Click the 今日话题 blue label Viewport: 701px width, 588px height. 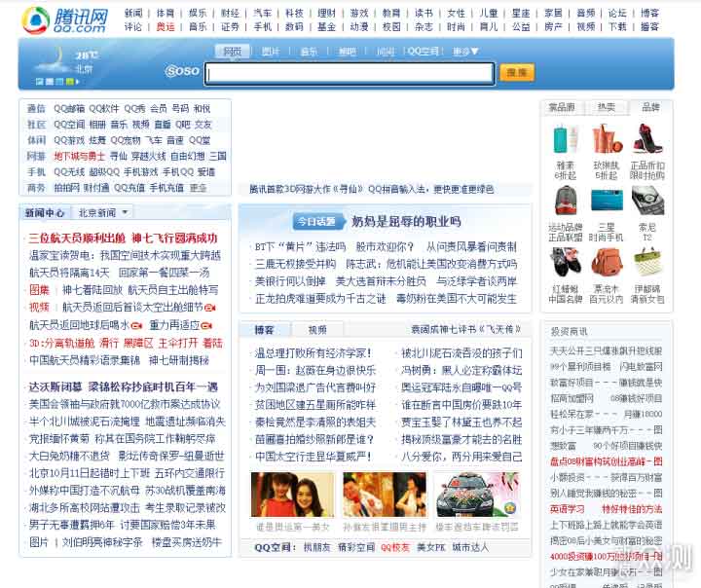click(x=319, y=221)
